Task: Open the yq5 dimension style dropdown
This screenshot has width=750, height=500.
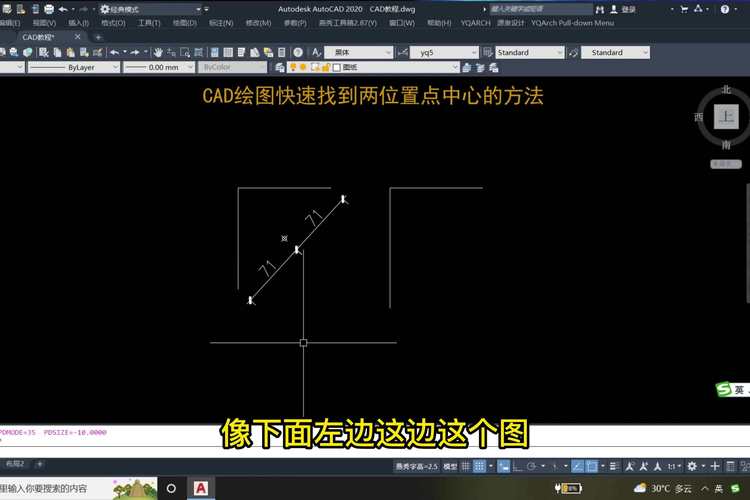Action: [444, 52]
